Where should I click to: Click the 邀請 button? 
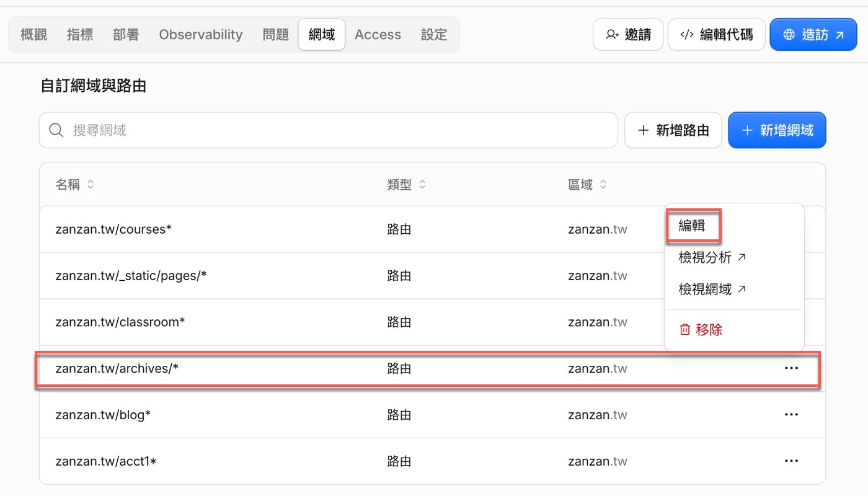point(628,35)
